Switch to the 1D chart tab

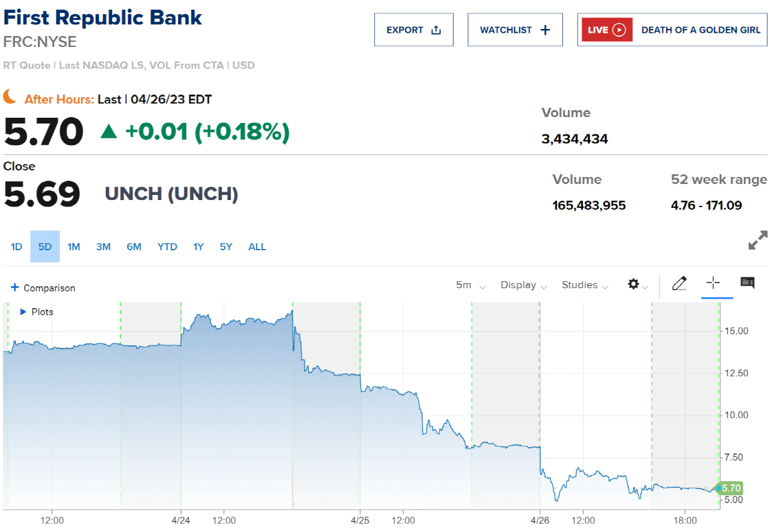16,246
